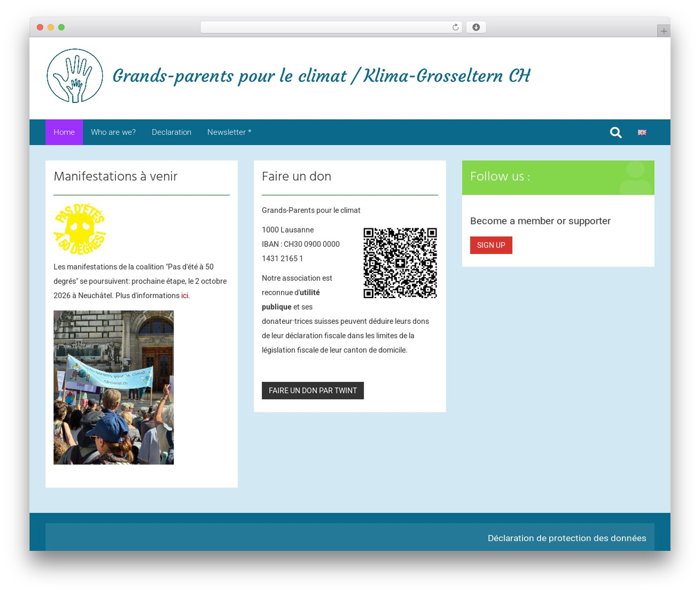
Task: Follow the red 'ici' link
Action: [185, 295]
